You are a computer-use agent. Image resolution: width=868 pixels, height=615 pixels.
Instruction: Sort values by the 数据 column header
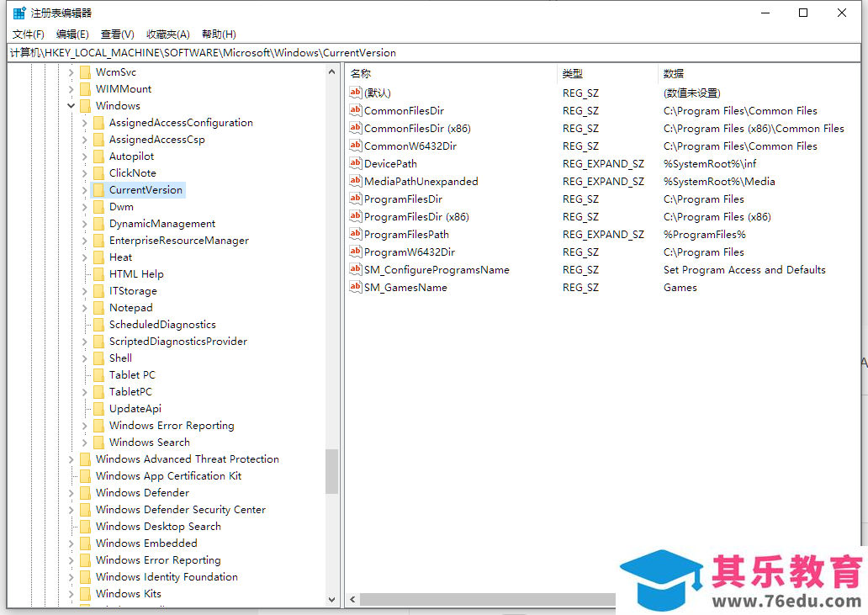[759, 73]
